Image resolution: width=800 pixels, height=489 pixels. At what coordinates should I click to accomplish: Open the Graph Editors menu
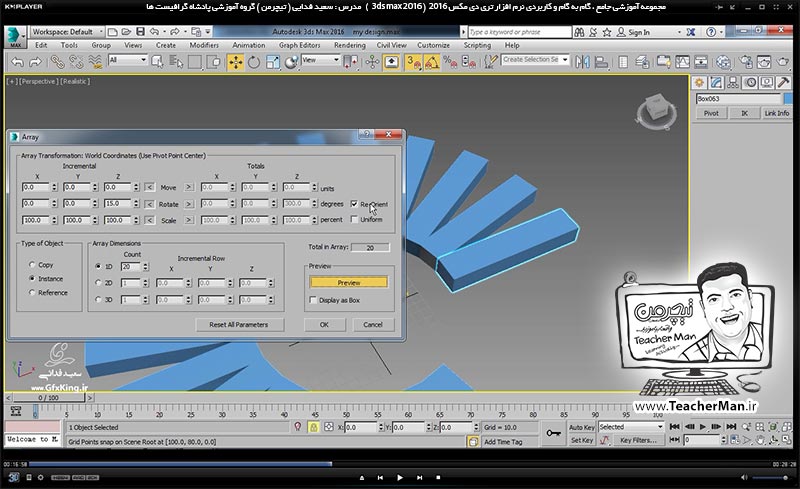click(x=299, y=45)
